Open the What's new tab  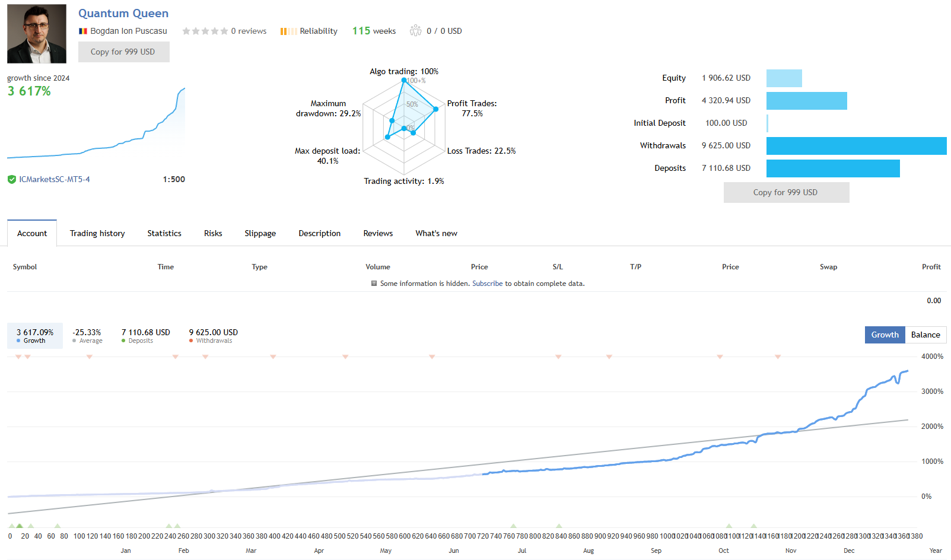[436, 233]
